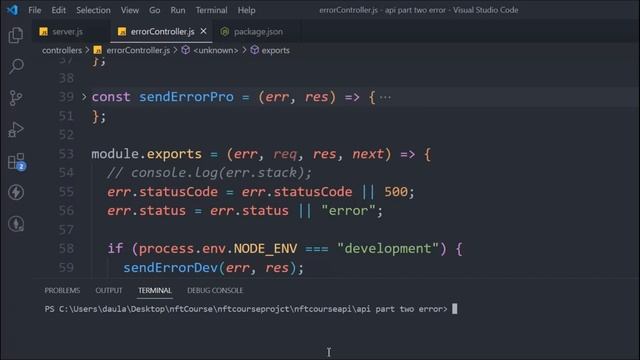This screenshot has width=640, height=360.
Task: Open the Explorer view in activity bar
Action: coord(16,35)
